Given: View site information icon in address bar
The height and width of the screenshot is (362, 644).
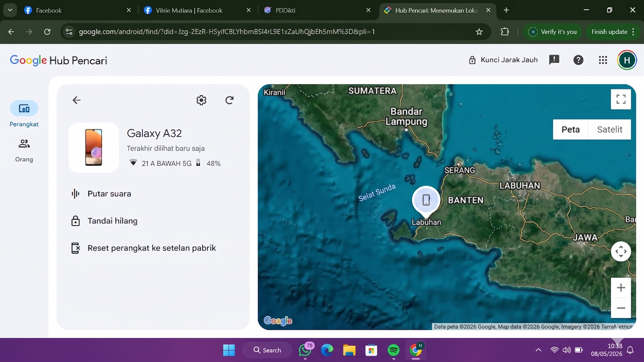Looking at the screenshot, I should pyautogui.click(x=69, y=32).
